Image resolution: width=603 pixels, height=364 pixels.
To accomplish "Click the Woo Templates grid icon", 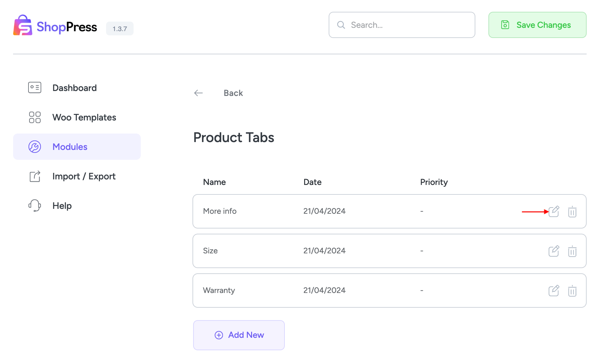I will (34, 117).
